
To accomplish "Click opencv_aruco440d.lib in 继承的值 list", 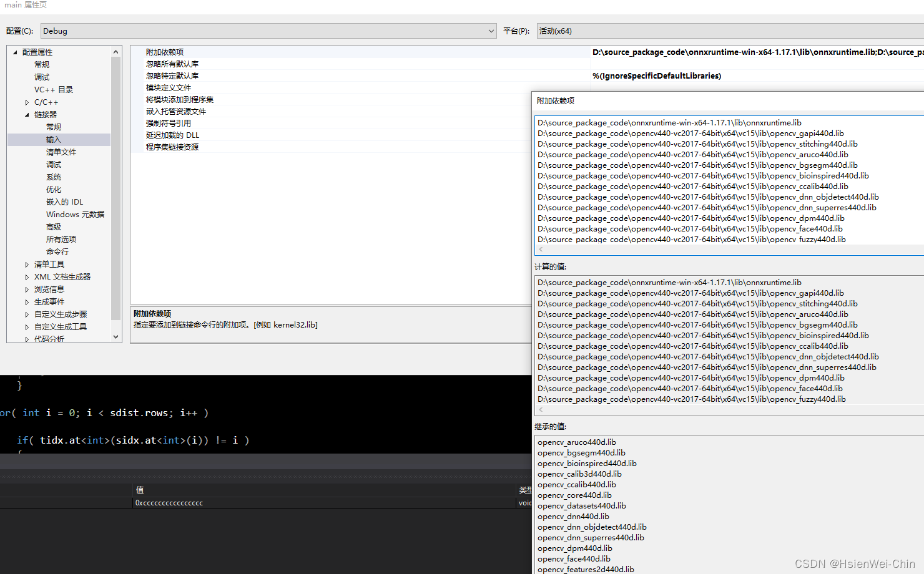I will coord(577,442).
